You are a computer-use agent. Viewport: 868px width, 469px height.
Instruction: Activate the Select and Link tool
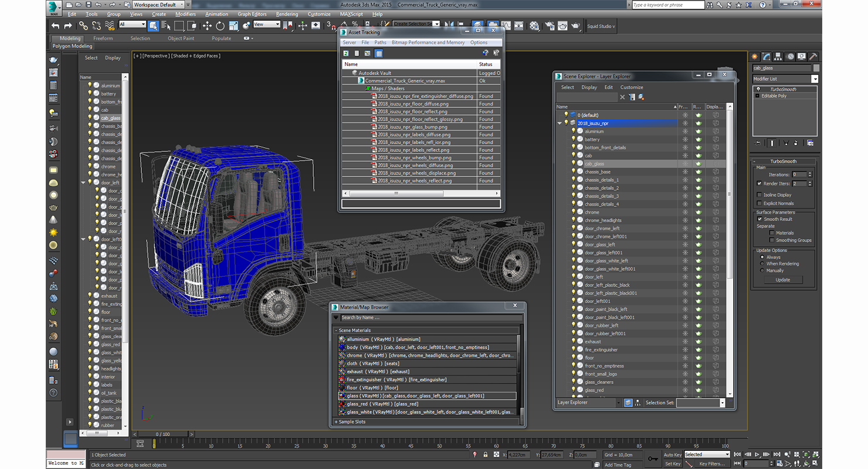(x=84, y=26)
